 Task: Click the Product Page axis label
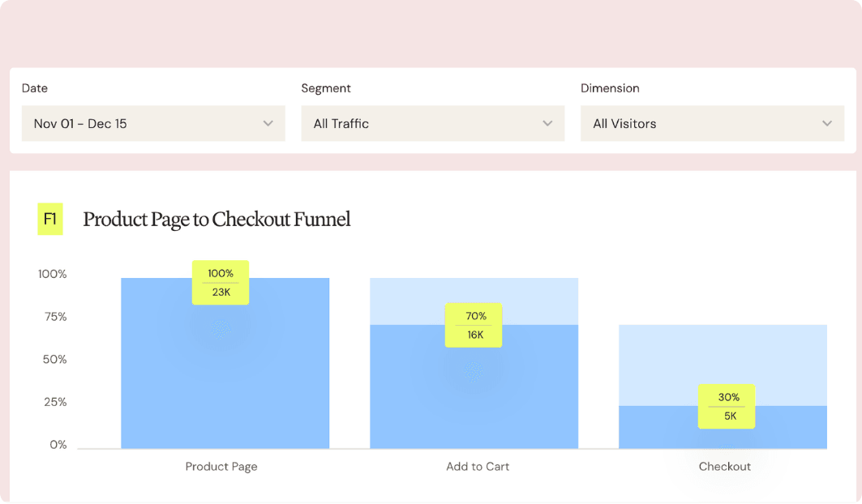221,467
